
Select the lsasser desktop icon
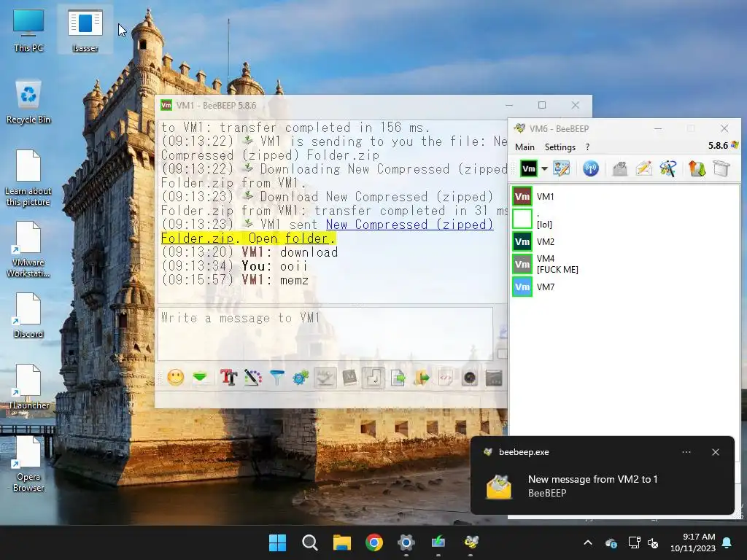[x=85, y=31]
